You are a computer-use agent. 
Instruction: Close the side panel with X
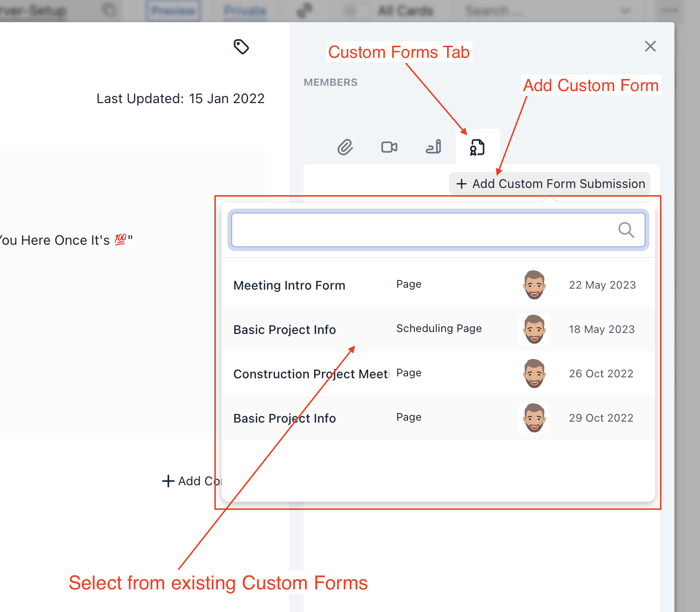650,46
